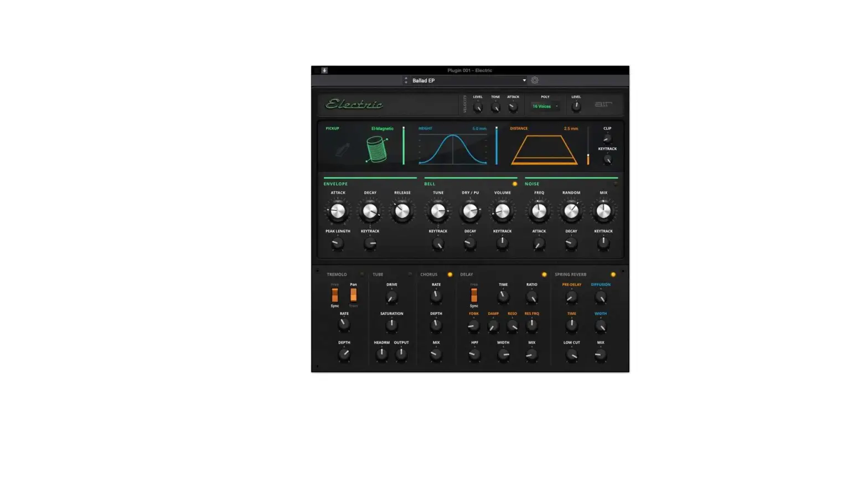
Task: Toggle the Noise section LED
Action: tap(616, 184)
